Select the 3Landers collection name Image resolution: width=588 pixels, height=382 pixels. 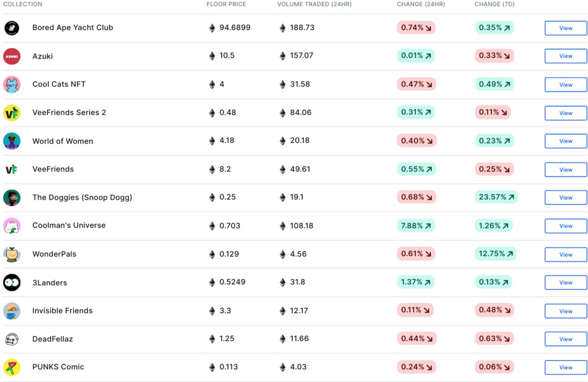(49, 283)
